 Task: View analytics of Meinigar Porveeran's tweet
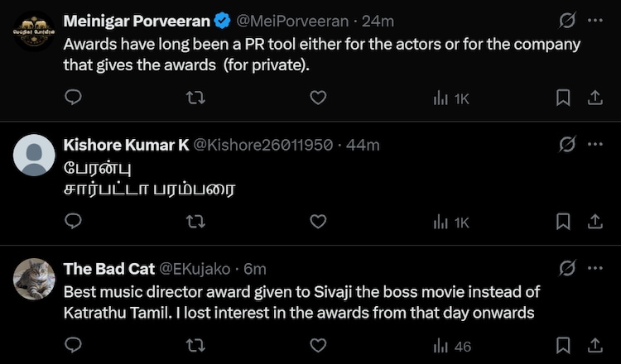click(x=451, y=98)
